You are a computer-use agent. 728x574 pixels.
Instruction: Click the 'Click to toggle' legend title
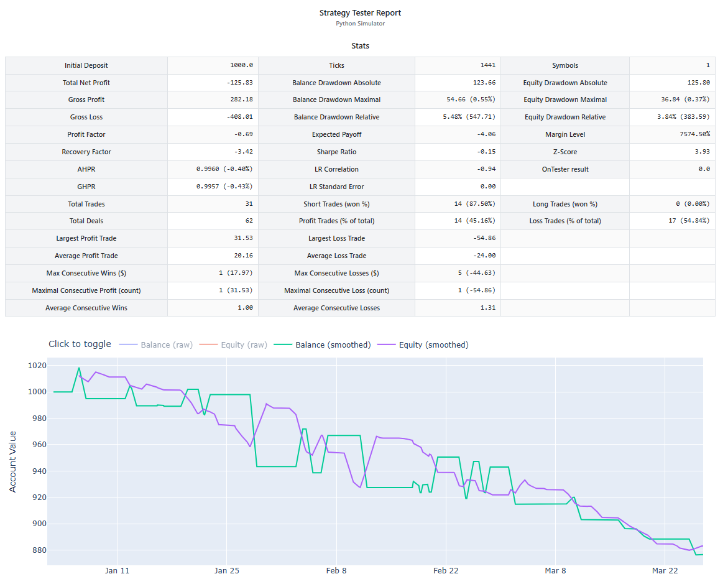pos(80,344)
